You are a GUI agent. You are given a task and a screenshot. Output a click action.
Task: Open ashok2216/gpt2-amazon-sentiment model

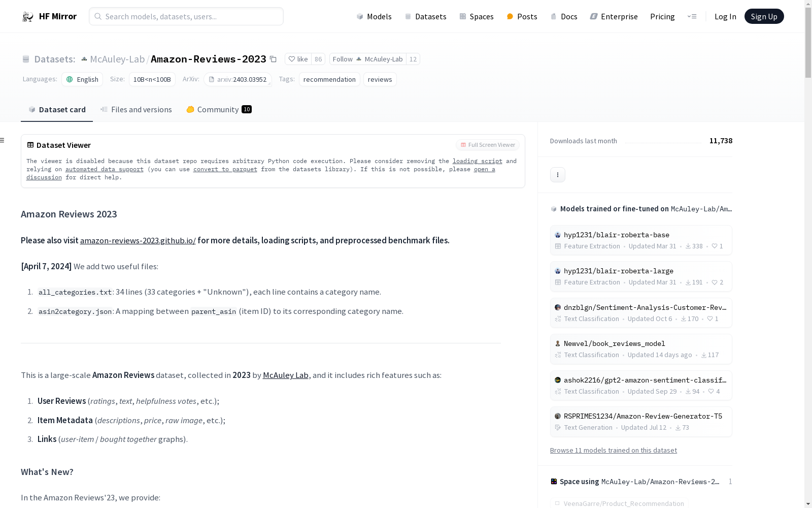(x=641, y=386)
